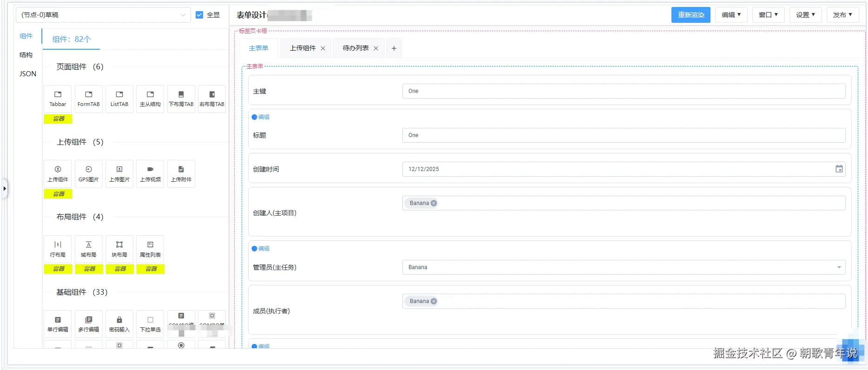
Task: Add a new tab with plus button
Action: click(394, 48)
